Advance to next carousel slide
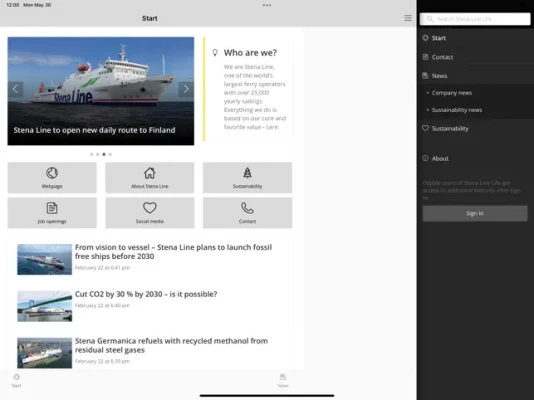This screenshot has width=534, height=400. (x=186, y=89)
